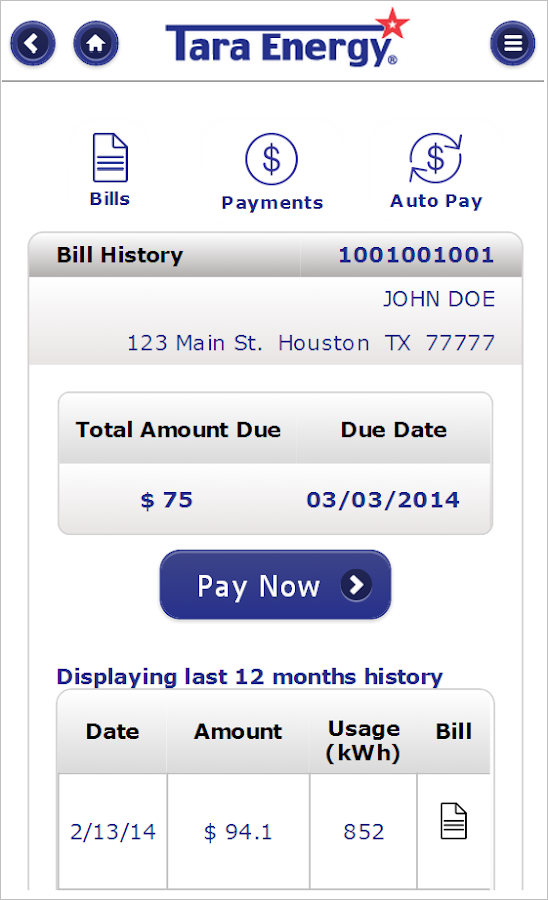Select the Auto Pay label
548x900 pixels.
click(436, 201)
